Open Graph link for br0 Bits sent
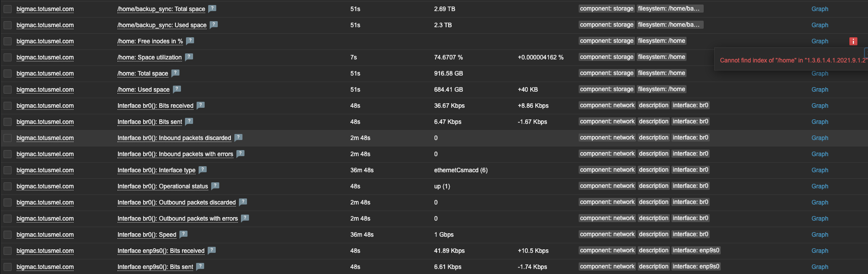 tap(820, 122)
